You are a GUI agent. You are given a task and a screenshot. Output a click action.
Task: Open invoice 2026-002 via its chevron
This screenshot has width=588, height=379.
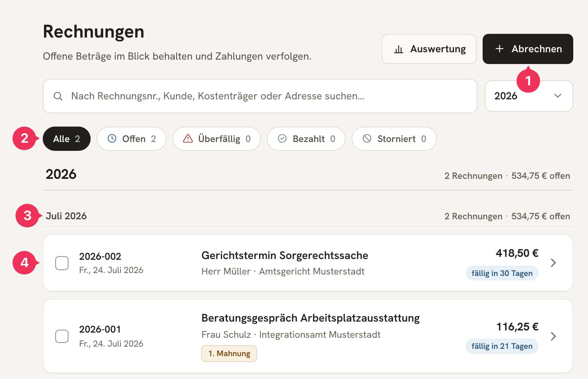[553, 263]
